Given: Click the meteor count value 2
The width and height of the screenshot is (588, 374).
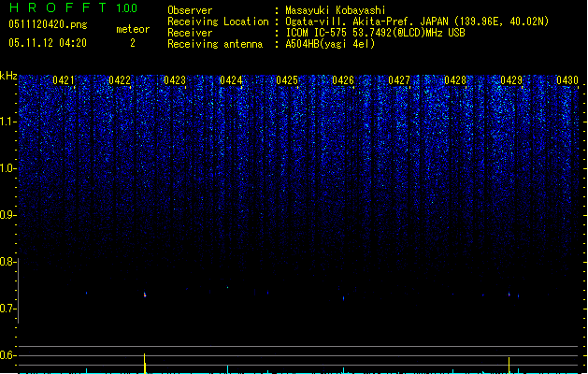Looking at the screenshot, I should click(133, 43).
